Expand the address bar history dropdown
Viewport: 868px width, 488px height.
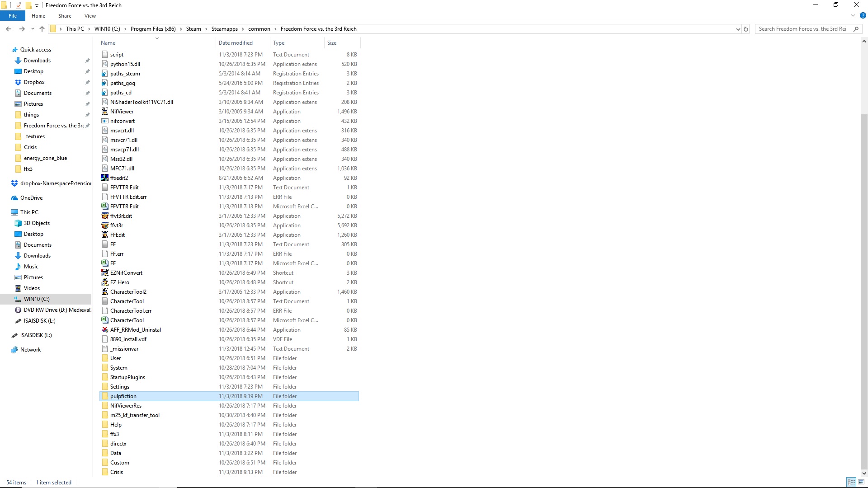[738, 29]
